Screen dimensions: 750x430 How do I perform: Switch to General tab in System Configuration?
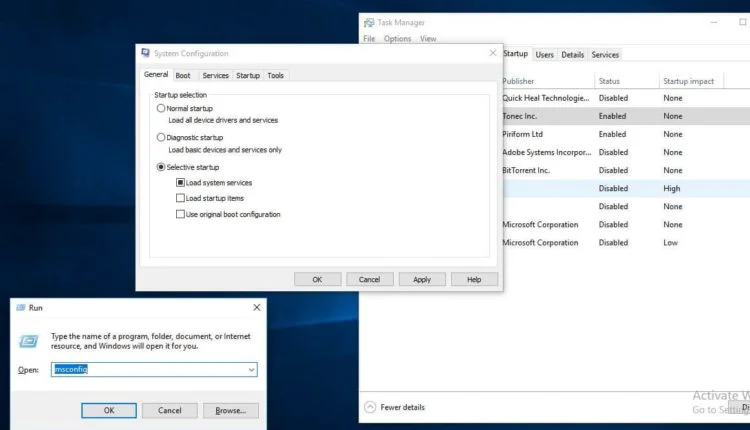tap(156, 75)
